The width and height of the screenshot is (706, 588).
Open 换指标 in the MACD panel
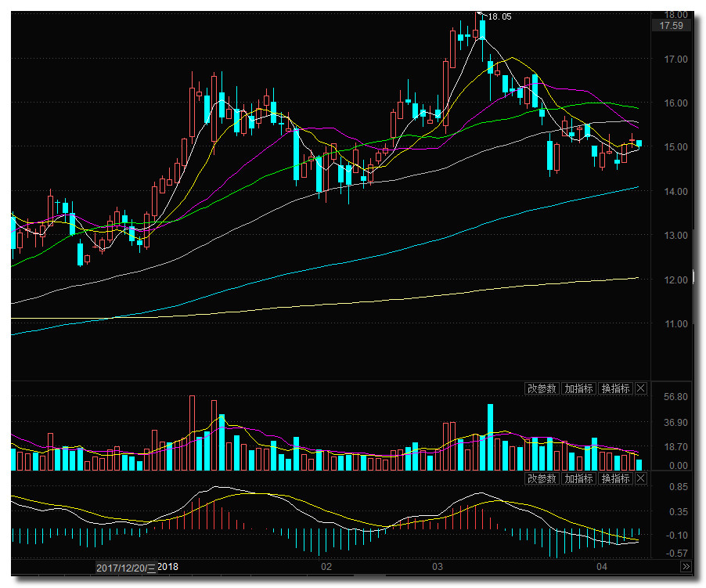point(614,478)
